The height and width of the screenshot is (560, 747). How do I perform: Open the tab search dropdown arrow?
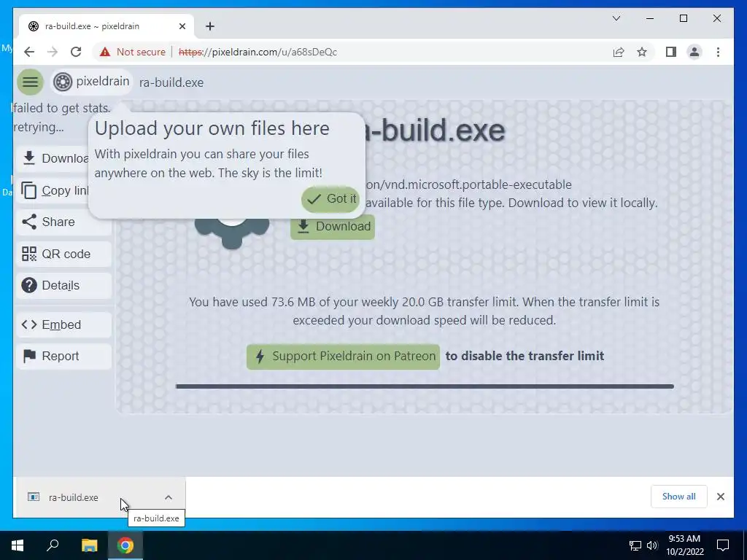tap(616, 18)
